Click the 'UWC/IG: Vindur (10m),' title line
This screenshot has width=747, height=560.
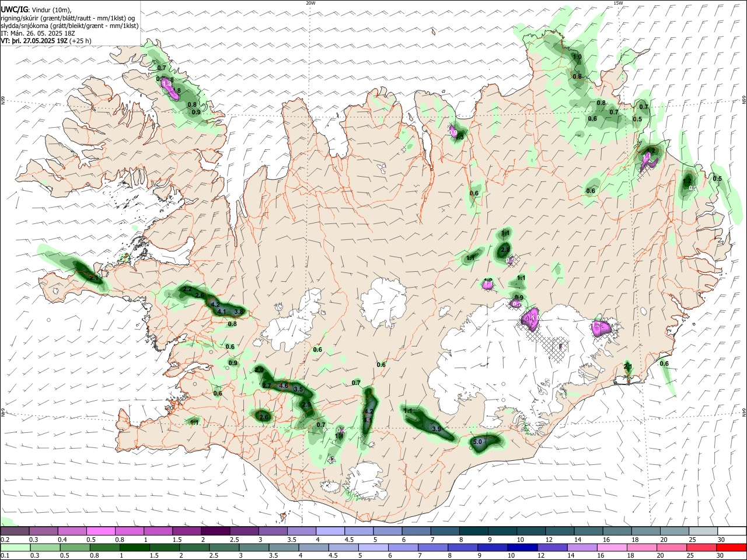[x=36, y=9]
